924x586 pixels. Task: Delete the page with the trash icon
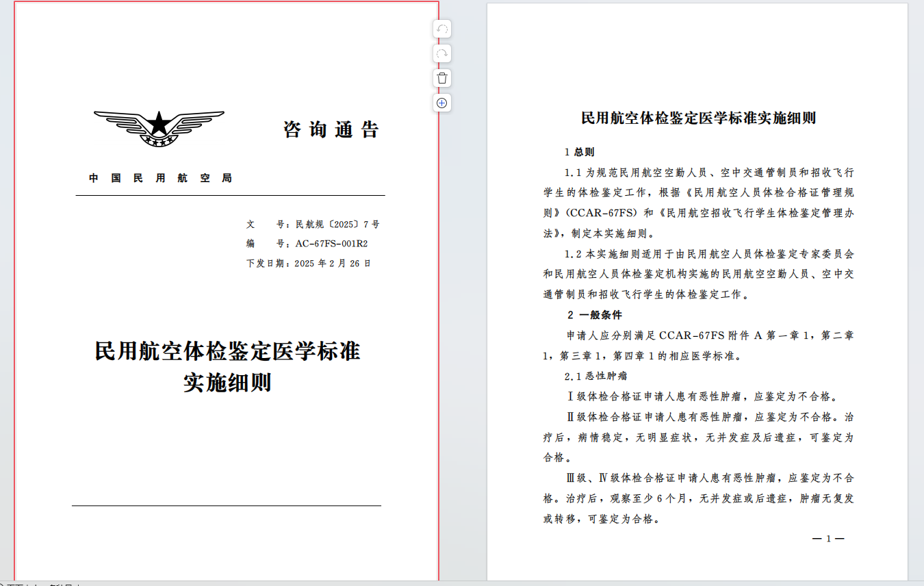pyautogui.click(x=442, y=78)
